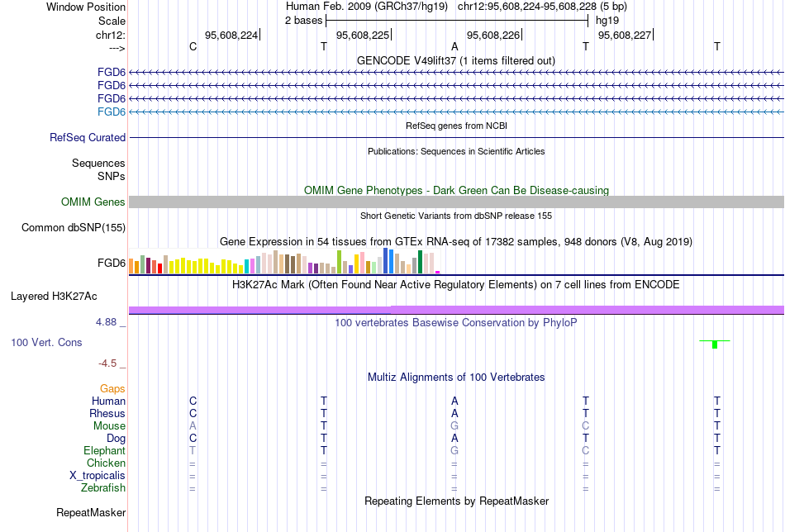
Task: Click the GTEx 'Gene Expression in 54 tissues' title
Action: coord(455,242)
